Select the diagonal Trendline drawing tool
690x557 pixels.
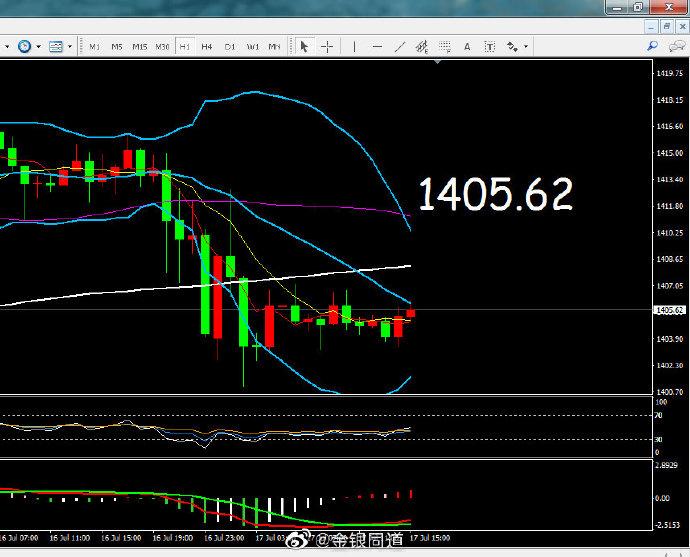click(x=400, y=46)
